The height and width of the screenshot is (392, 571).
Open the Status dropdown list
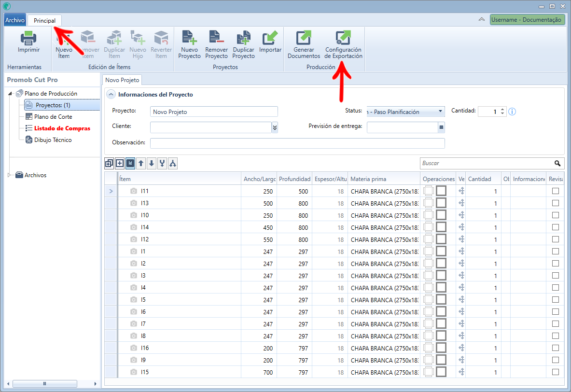pos(440,112)
